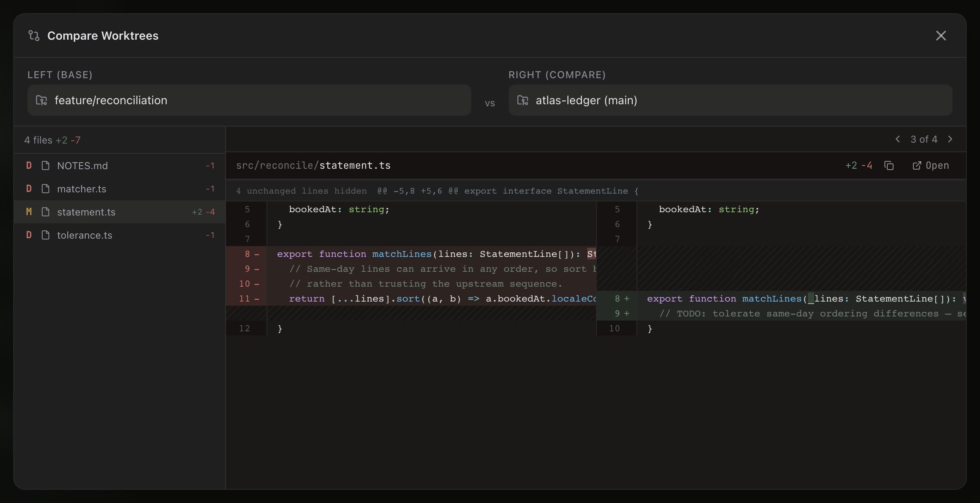The width and height of the screenshot is (980, 503).
Task: Select tolerance.ts in the file list
Action: click(x=120, y=235)
